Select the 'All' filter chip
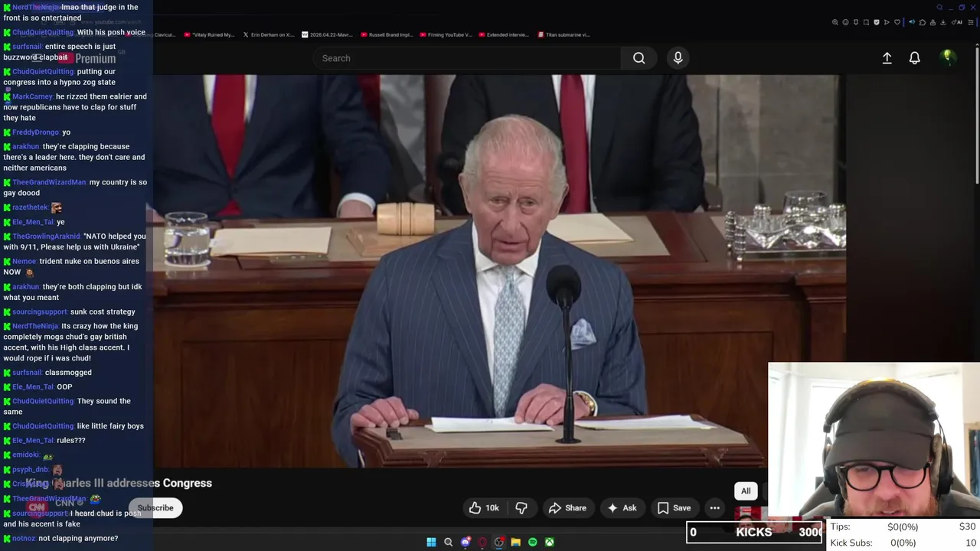This screenshot has width=980, height=551. tap(746, 491)
